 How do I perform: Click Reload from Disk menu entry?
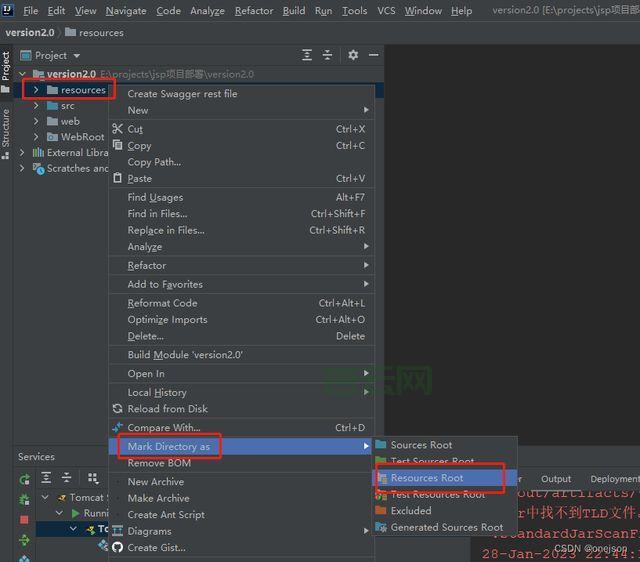tap(167, 408)
